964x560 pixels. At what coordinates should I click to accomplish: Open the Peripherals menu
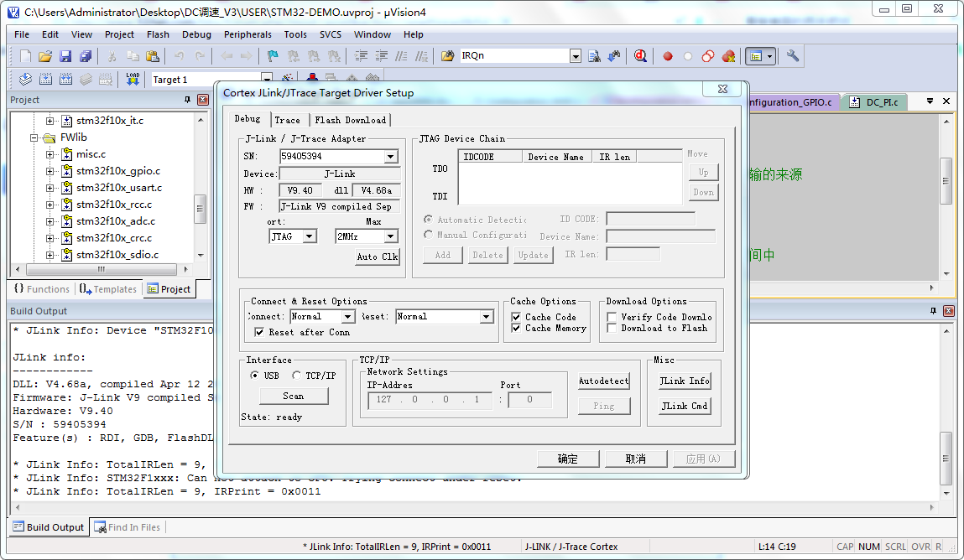click(248, 34)
